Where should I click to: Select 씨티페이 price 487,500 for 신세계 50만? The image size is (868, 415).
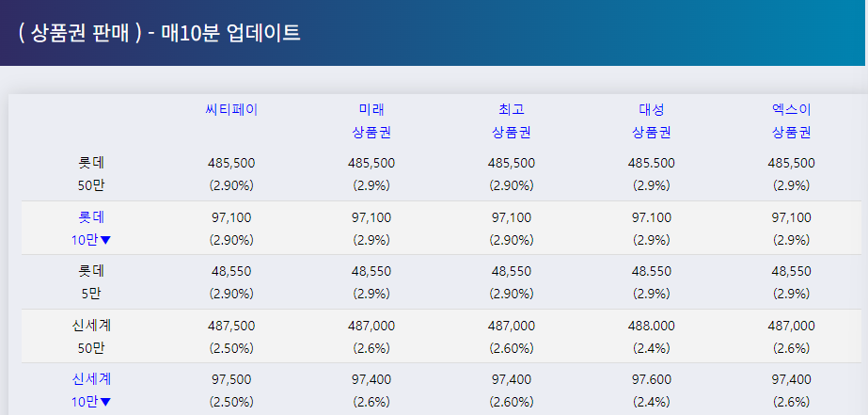pos(231,326)
